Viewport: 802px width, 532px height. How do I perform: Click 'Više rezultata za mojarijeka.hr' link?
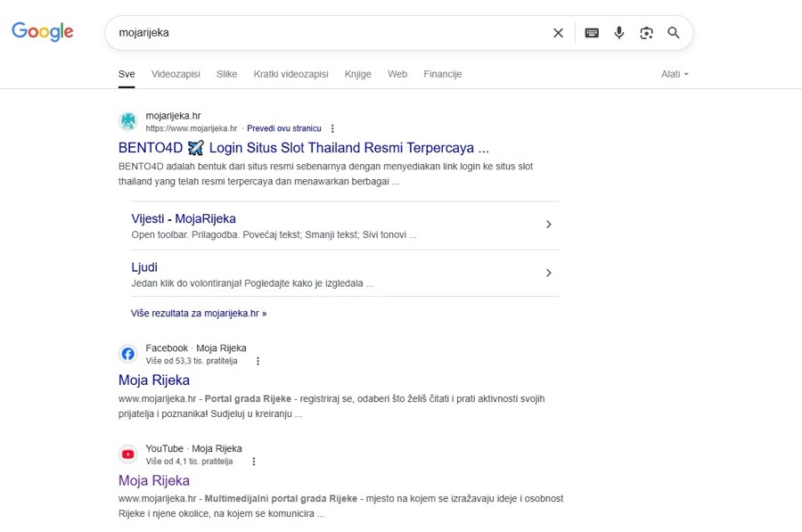tap(199, 314)
